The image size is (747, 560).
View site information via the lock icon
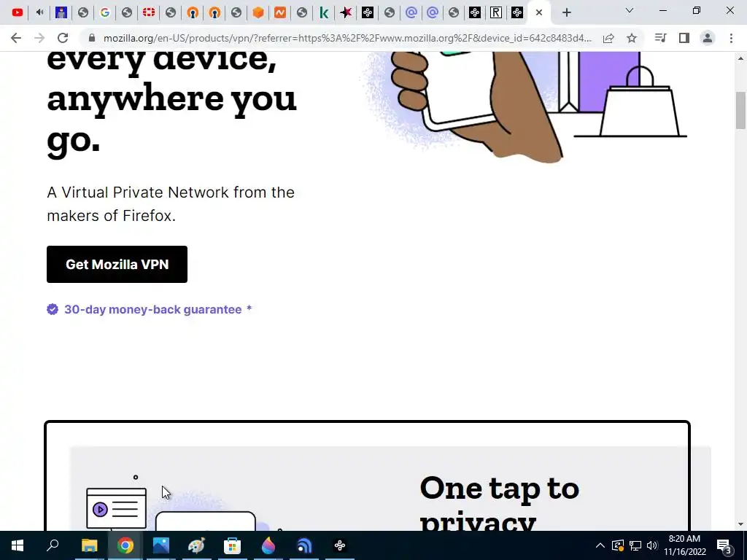(92, 38)
